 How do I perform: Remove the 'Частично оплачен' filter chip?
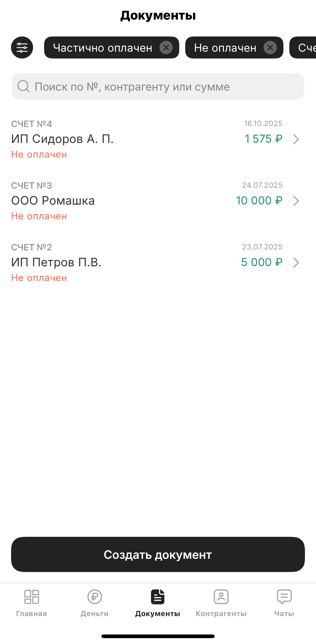tap(166, 47)
